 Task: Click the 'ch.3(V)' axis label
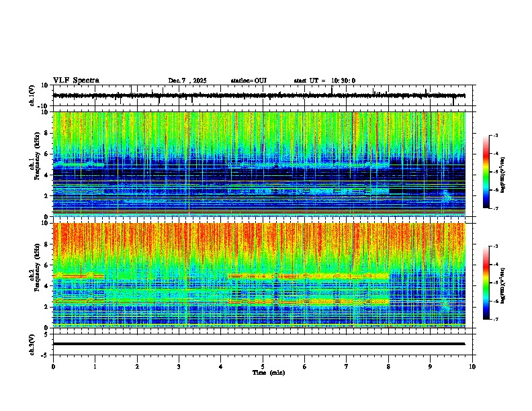32,345
